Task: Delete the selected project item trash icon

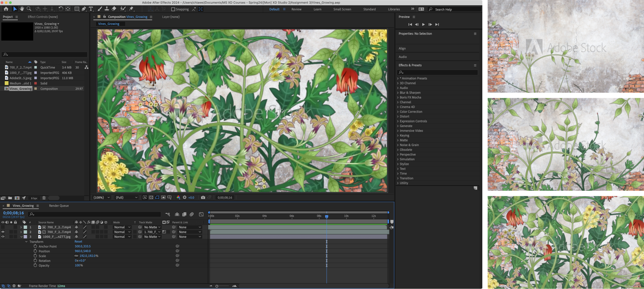Action: [x=44, y=198]
